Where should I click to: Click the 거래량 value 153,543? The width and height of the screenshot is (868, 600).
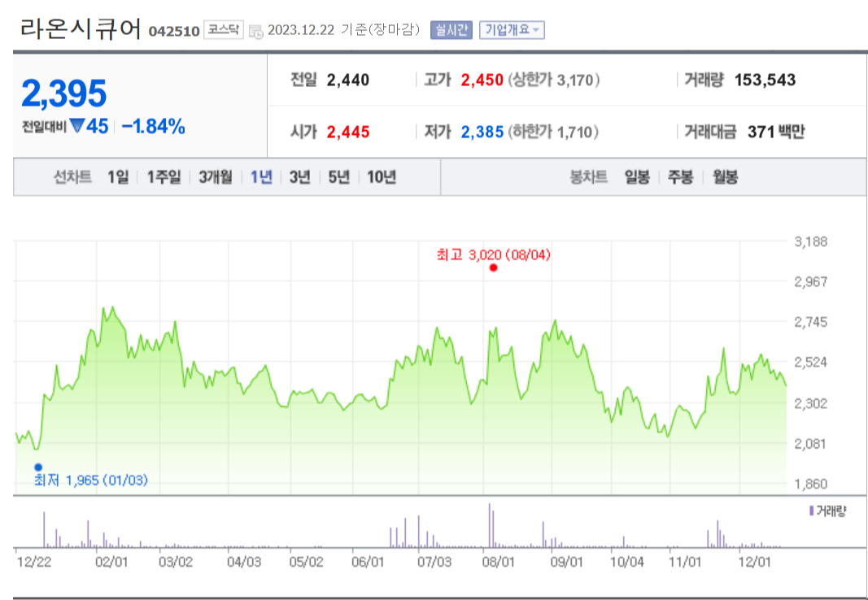[x=765, y=80]
